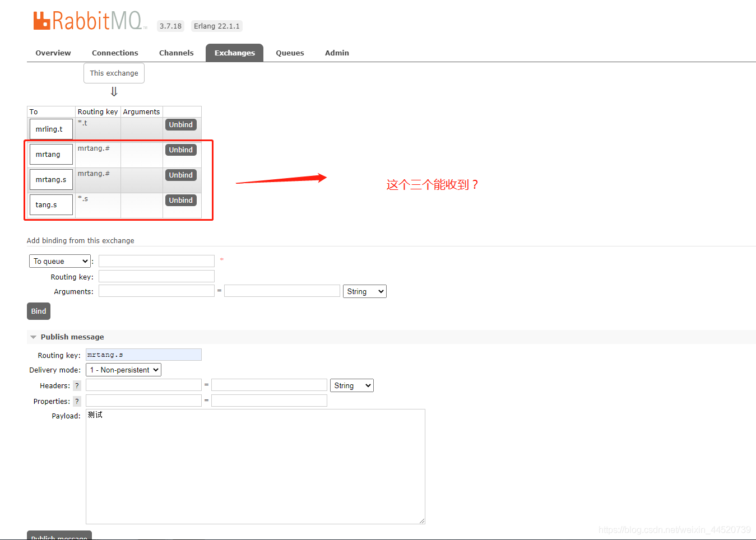Focus the Headers key input

coord(143,385)
